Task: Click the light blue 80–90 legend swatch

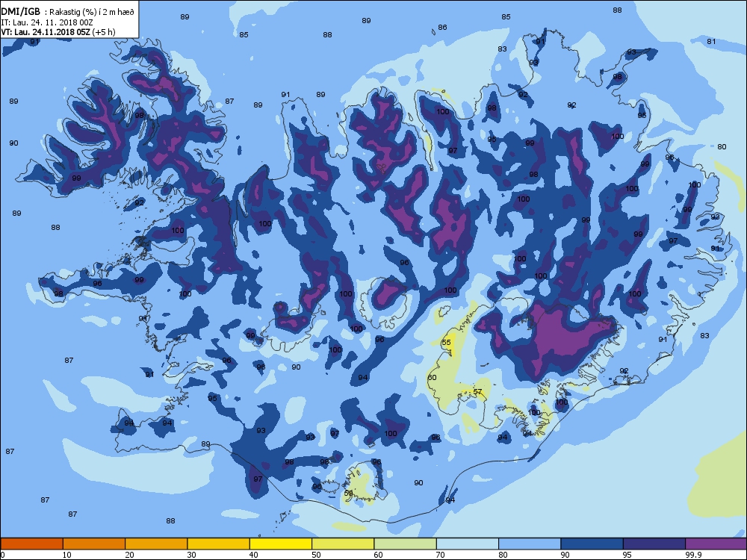Action: pos(530,544)
